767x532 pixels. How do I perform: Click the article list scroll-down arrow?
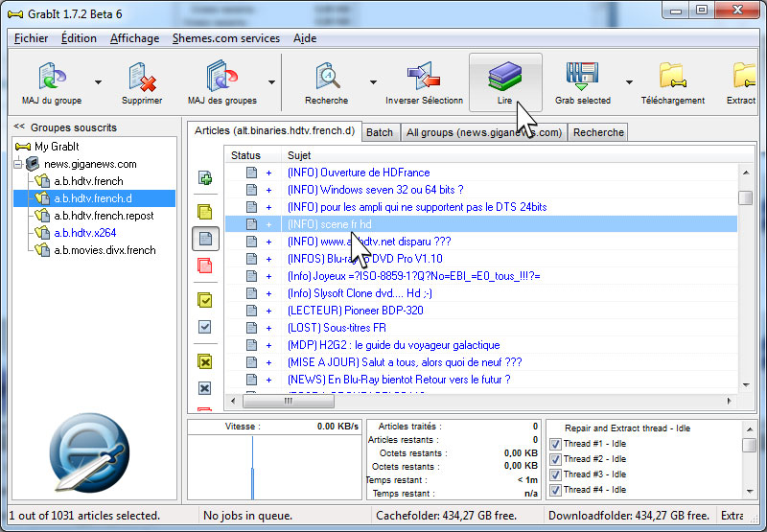[x=746, y=384]
